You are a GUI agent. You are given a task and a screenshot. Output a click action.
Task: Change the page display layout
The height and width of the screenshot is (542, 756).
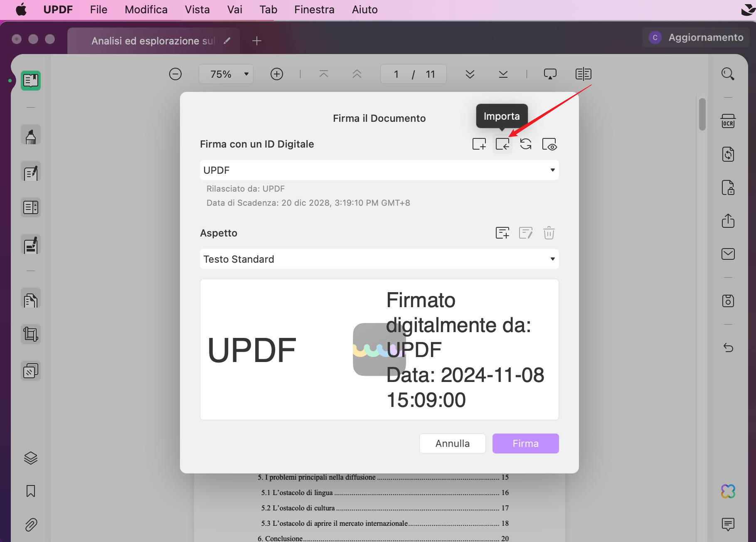point(584,74)
